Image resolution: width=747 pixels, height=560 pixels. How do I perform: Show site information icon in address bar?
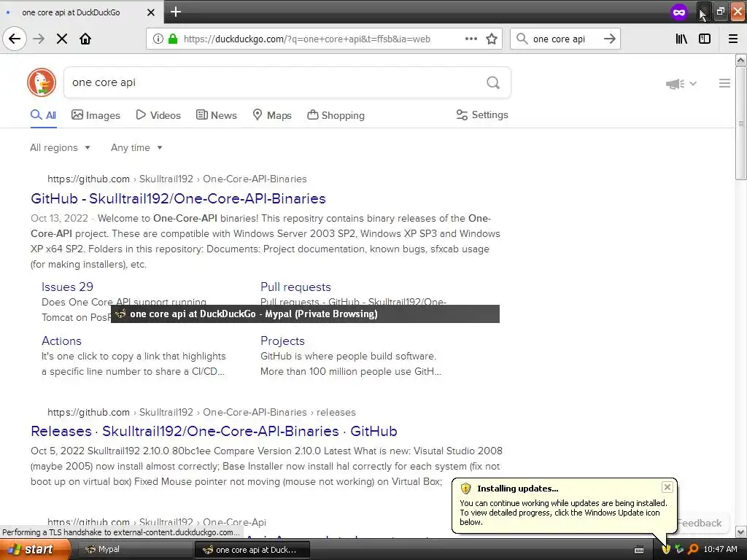coord(158,39)
